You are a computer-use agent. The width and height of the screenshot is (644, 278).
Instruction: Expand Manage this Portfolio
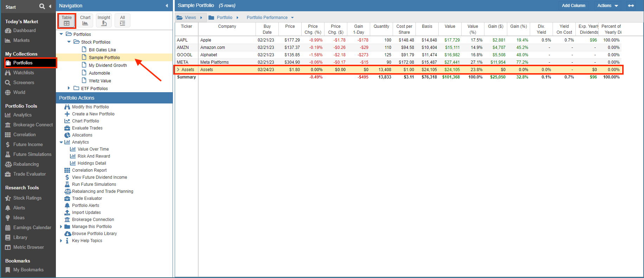pos(61,227)
